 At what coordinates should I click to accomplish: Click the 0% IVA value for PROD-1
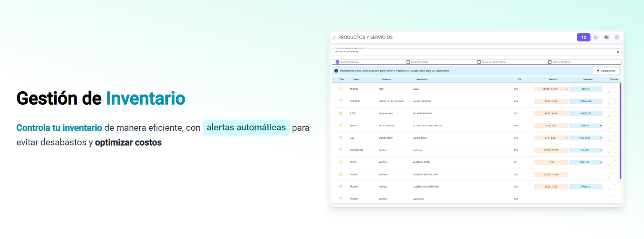click(x=515, y=162)
